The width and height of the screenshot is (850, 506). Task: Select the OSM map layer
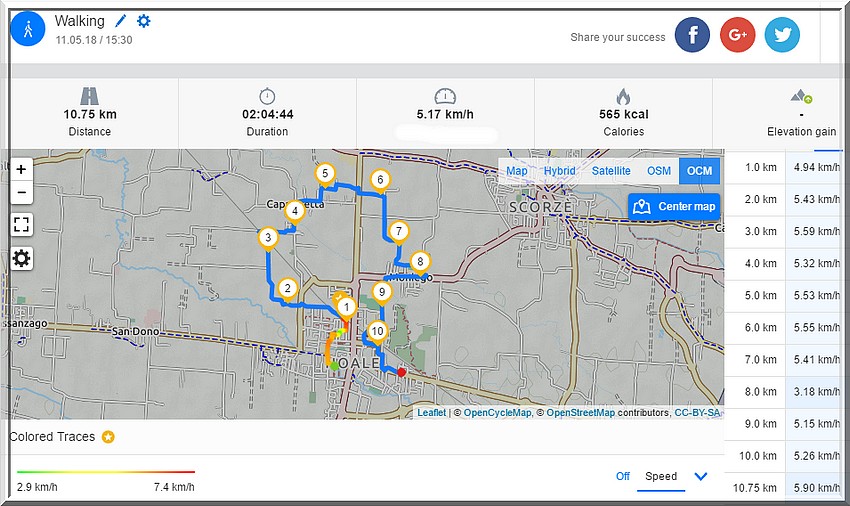click(x=659, y=171)
